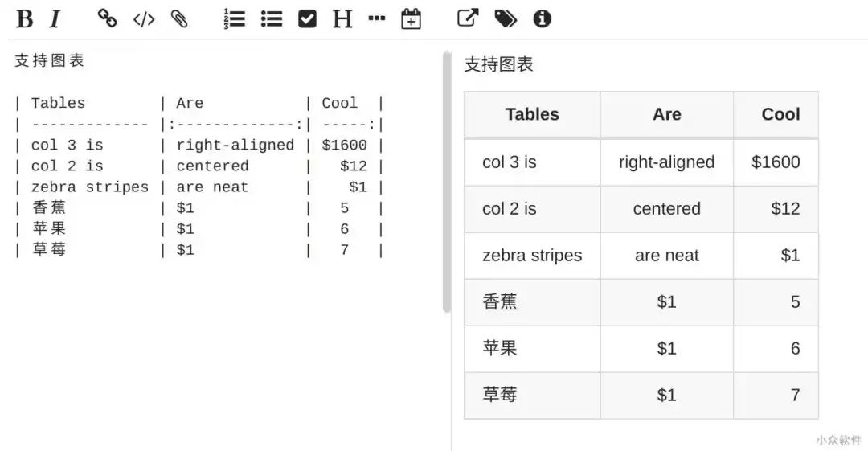
Task: Insert date with calendar plus icon
Action: click(x=411, y=18)
